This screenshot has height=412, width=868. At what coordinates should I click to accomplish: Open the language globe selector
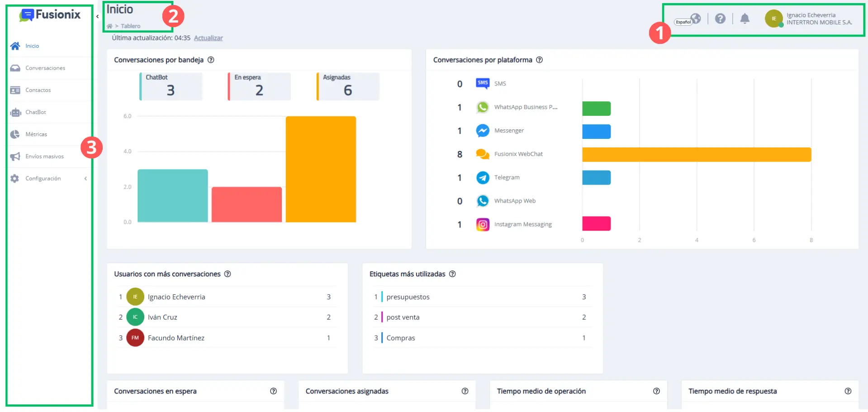[695, 19]
